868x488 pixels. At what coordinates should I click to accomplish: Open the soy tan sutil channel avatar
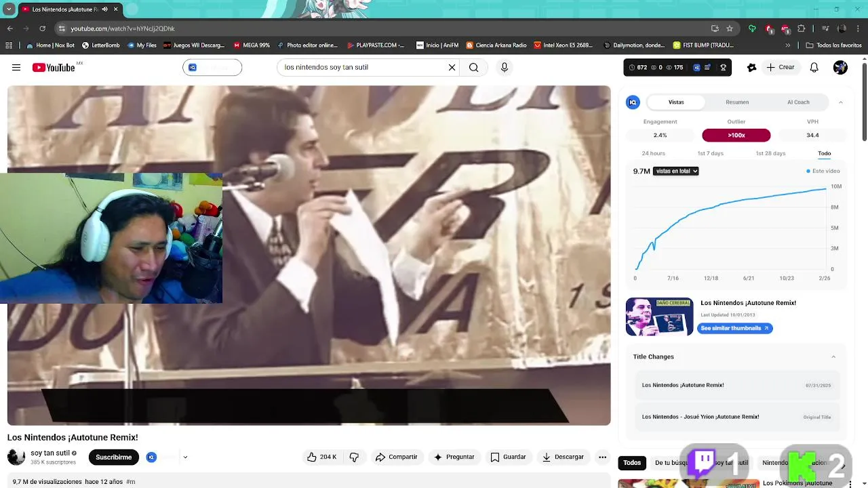[16, 457]
